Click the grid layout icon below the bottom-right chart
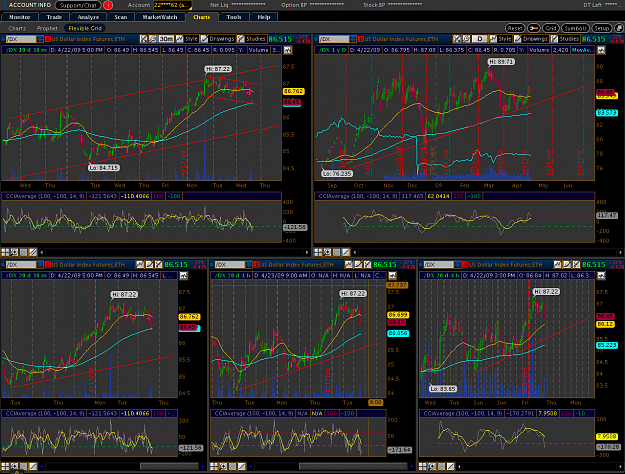 pos(423,466)
